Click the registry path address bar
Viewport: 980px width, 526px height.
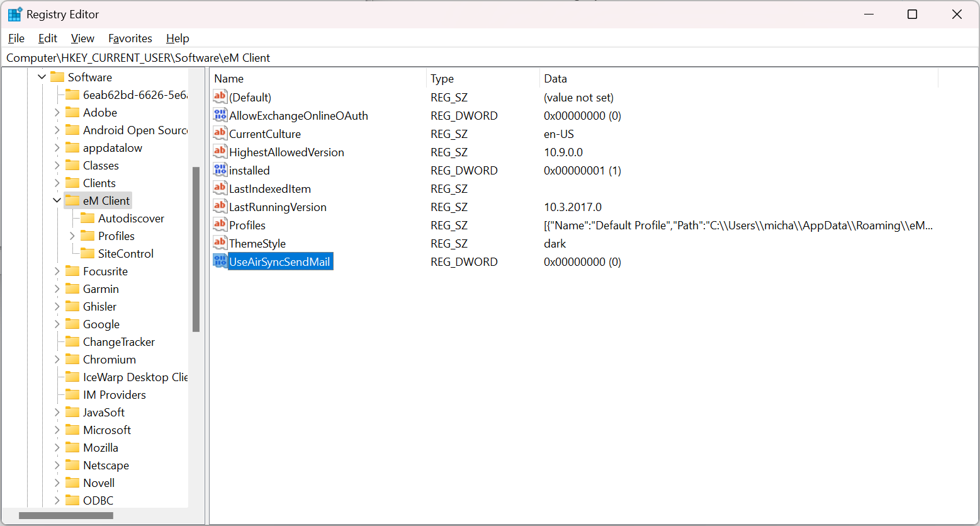pos(490,57)
